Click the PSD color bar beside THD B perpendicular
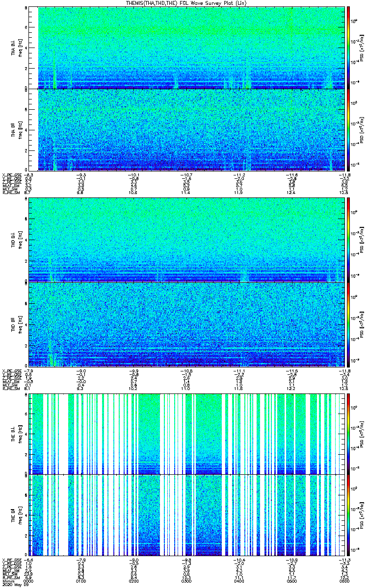 pos(348,240)
